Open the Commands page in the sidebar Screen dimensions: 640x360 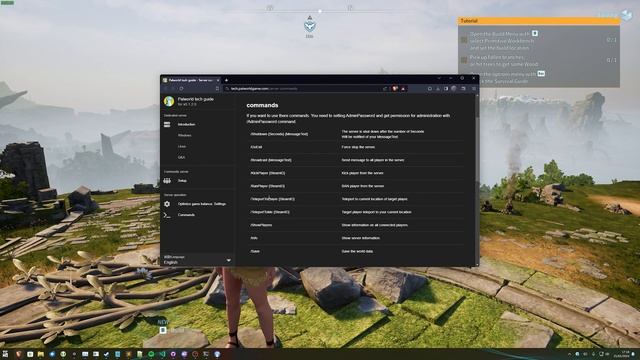click(x=186, y=215)
